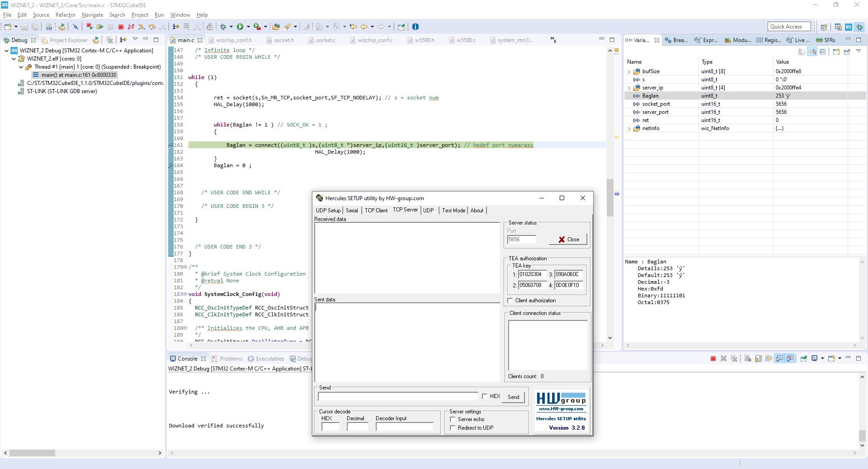Click the Console Terminate red square icon
The height and width of the screenshot is (469, 868).
[713, 359]
